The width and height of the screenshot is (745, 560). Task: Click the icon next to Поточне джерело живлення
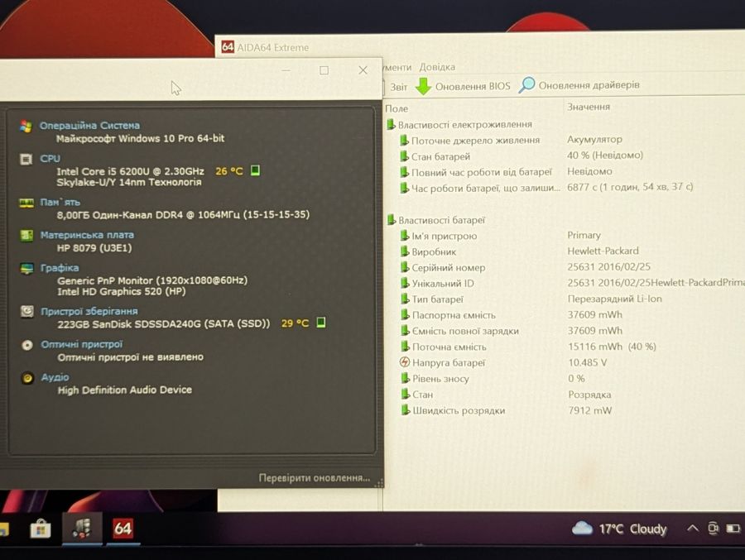(x=404, y=140)
